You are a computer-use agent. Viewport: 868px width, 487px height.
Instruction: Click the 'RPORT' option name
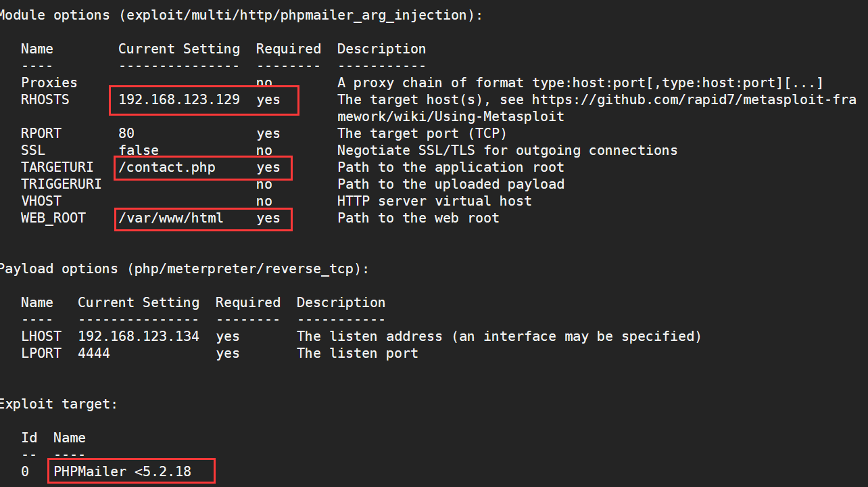41,133
